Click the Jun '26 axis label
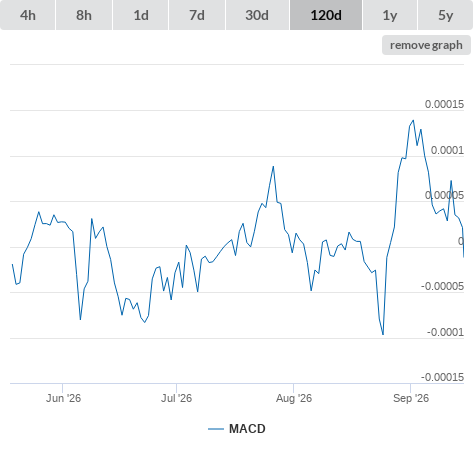 pos(63,398)
